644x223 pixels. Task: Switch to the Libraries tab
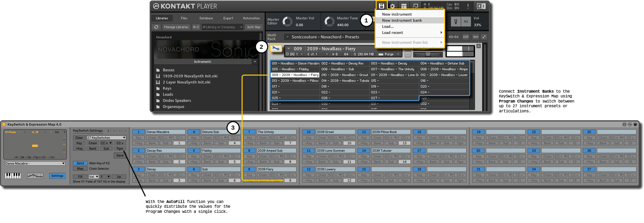point(162,18)
